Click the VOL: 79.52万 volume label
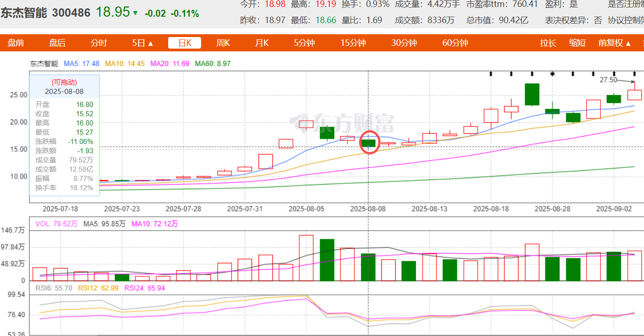 tap(57, 224)
